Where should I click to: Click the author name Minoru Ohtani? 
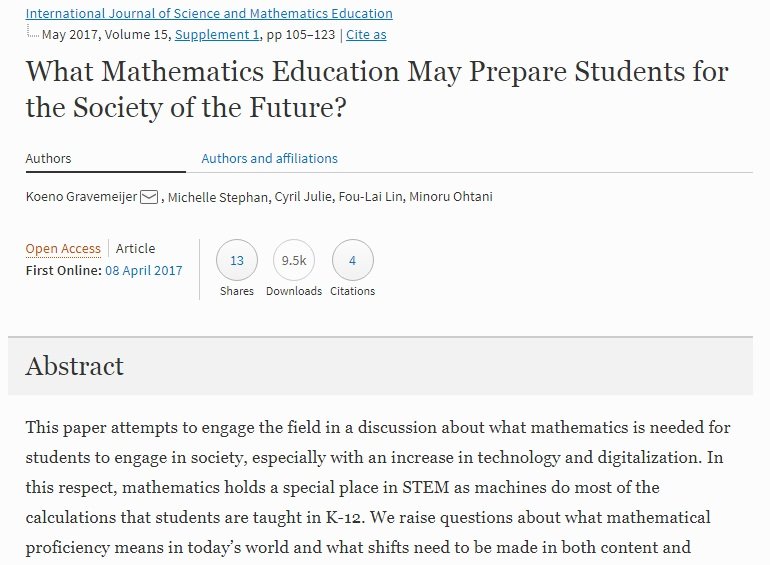(451, 197)
